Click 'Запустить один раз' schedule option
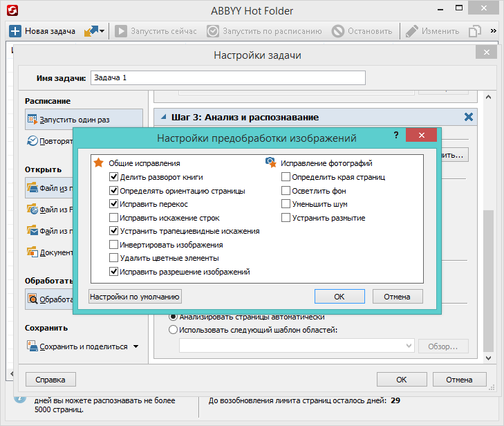Viewport: 504px width, 426px height. tap(84, 120)
